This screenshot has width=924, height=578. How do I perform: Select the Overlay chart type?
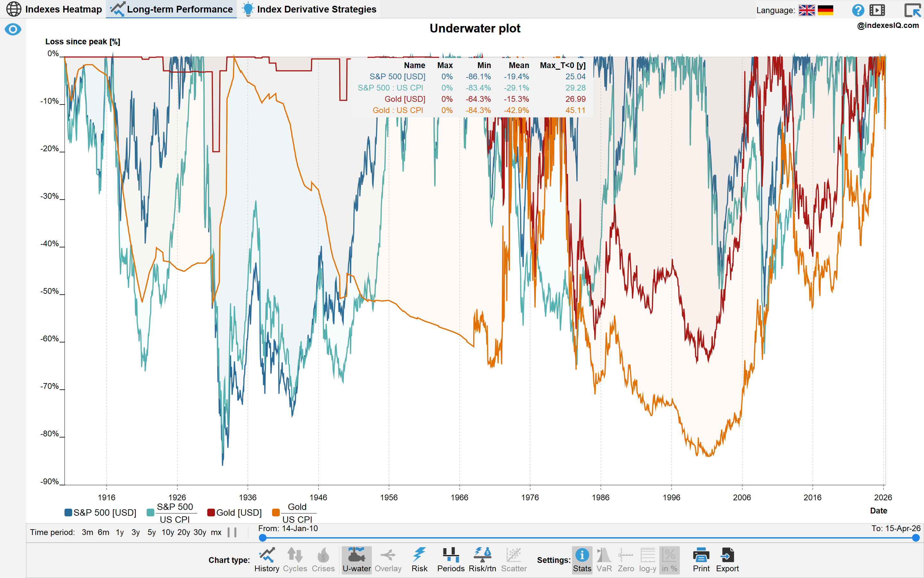388,560
